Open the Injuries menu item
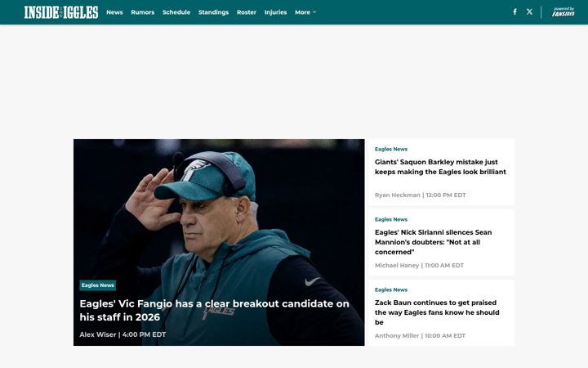 [x=275, y=12]
